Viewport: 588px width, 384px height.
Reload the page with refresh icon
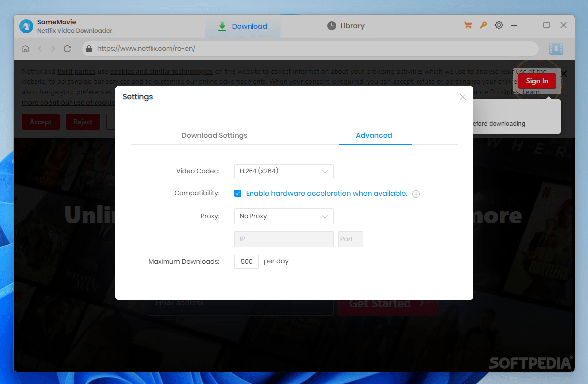[67, 49]
